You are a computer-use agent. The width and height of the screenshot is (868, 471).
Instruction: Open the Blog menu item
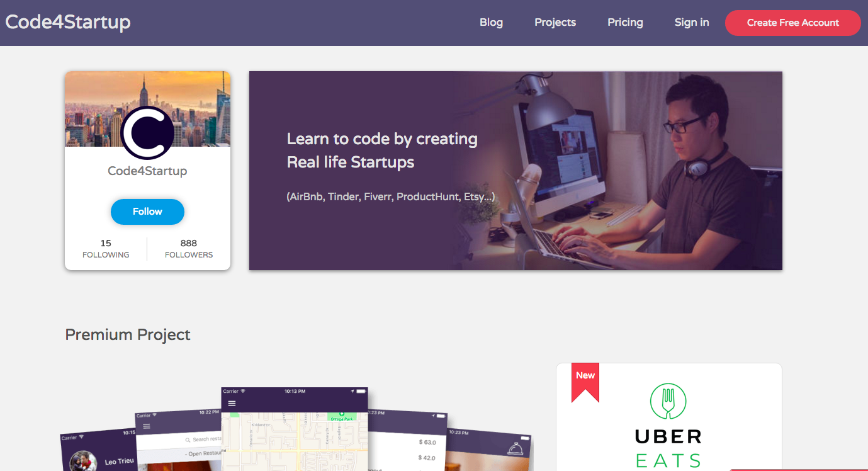[x=491, y=22]
